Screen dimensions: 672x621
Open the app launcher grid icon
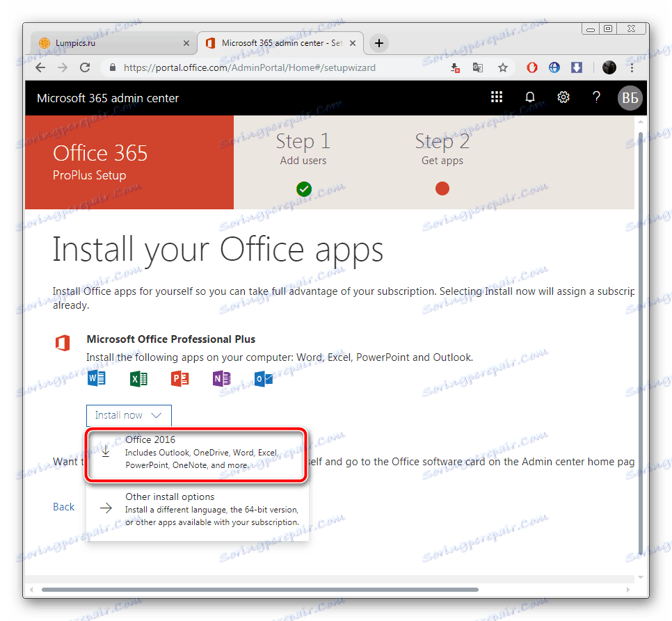[x=496, y=97]
